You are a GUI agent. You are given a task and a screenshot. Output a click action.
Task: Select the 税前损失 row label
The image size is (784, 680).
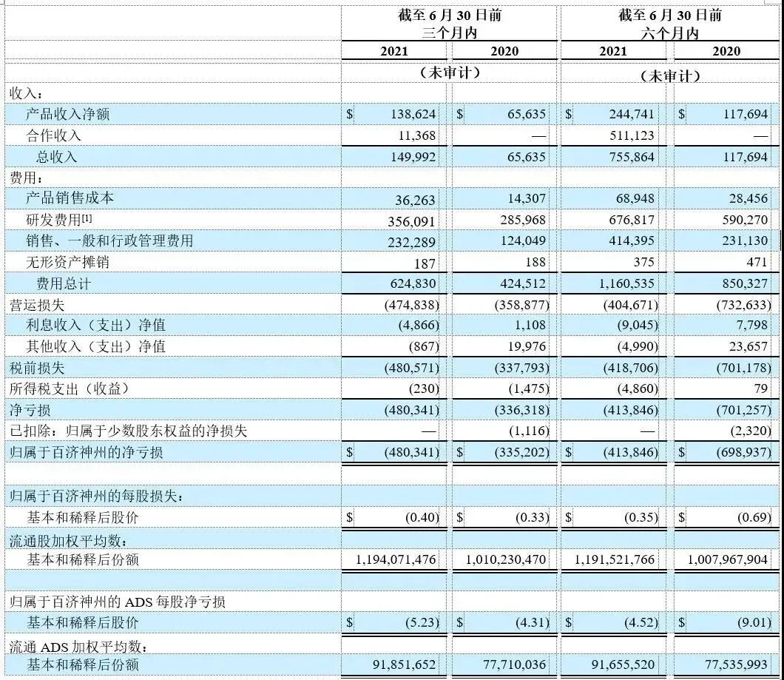click(38, 368)
